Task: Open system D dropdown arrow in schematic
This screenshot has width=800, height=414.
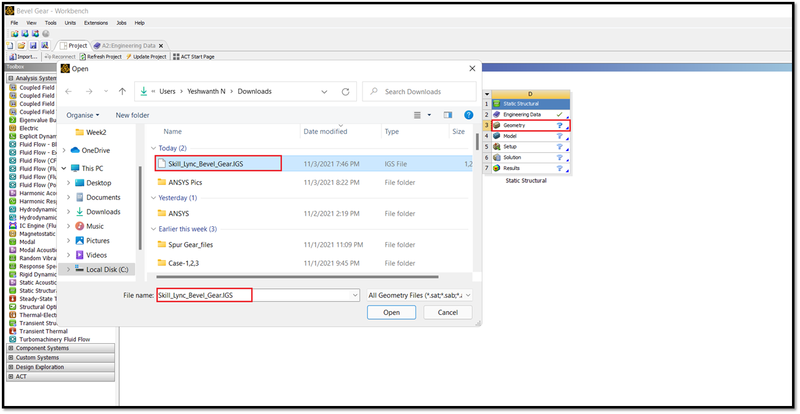Action: point(487,94)
